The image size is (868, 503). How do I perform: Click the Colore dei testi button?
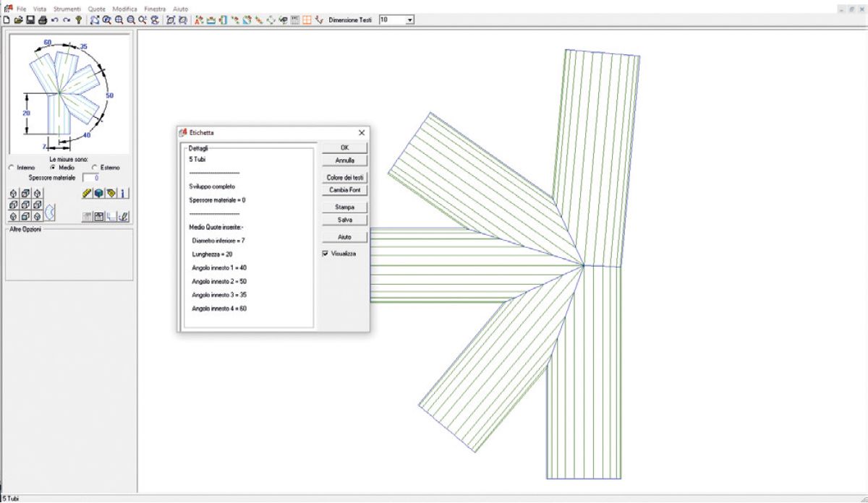[345, 177]
